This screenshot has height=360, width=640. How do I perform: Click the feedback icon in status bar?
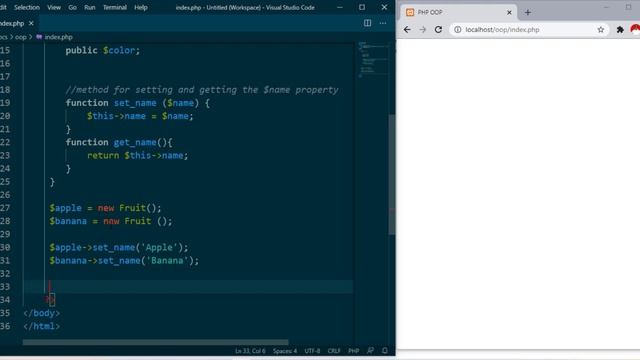point(370,351)
